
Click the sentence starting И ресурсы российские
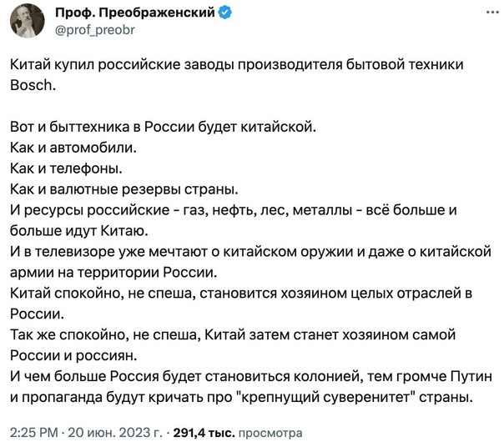click(234, 220)
